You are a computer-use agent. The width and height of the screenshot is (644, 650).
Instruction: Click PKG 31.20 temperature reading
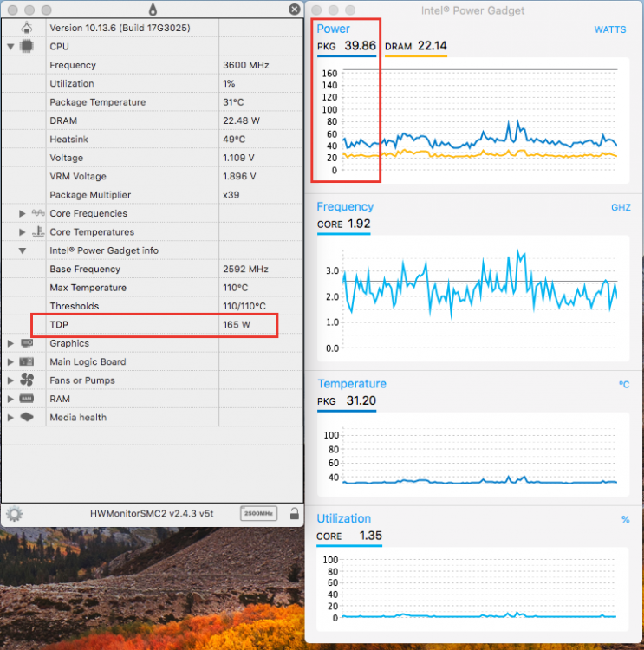point(347,401)
